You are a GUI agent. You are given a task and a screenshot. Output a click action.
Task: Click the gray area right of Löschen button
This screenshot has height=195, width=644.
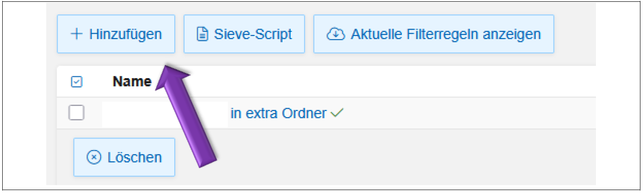(359, 158)
